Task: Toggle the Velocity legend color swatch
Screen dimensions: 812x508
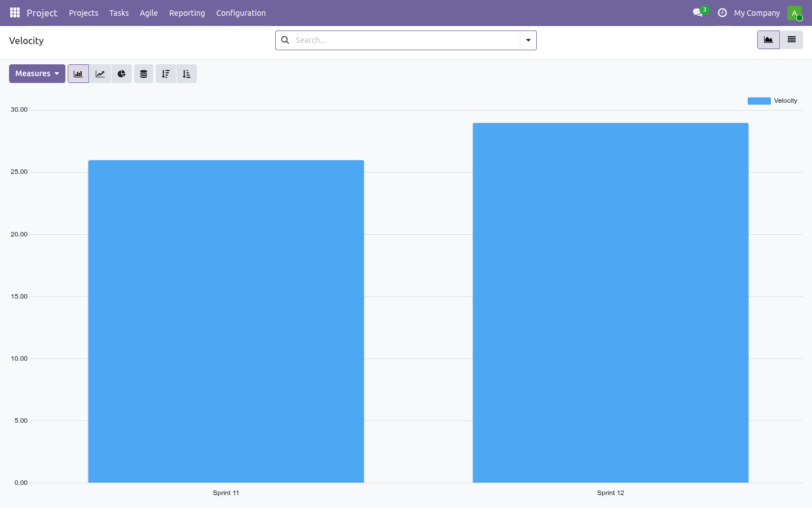Action: [x=759, y=101]
